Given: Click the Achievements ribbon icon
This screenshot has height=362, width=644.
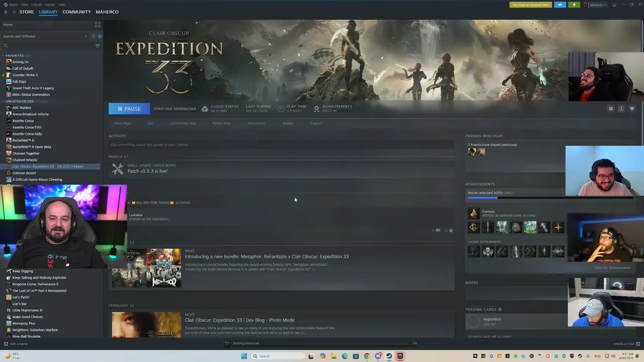Looking at the screenshot, I should tap(316, 109).
